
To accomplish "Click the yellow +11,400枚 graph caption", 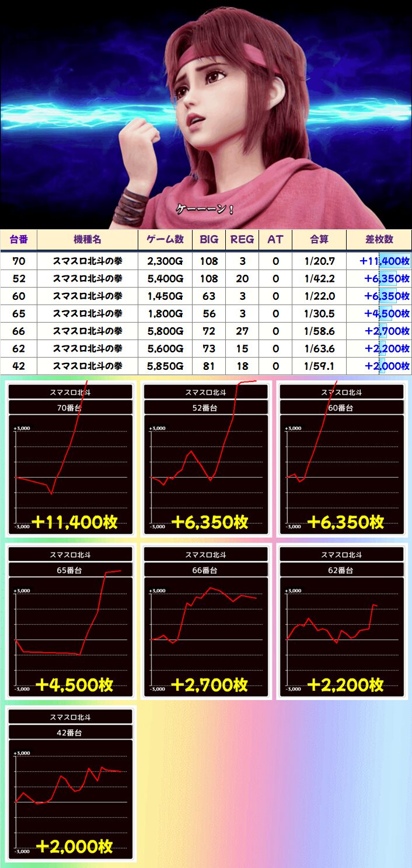I will pyautogui.click(x=75, y=522).
